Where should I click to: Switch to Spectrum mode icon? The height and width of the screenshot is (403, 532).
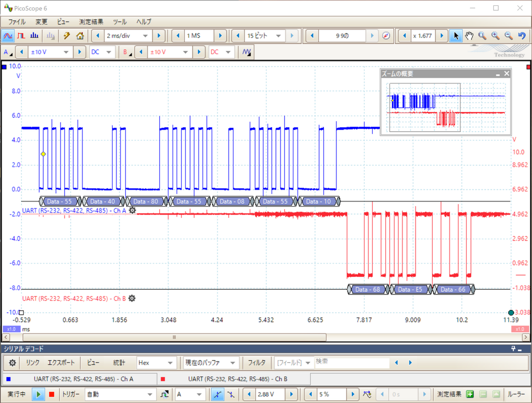click(34, 36)
